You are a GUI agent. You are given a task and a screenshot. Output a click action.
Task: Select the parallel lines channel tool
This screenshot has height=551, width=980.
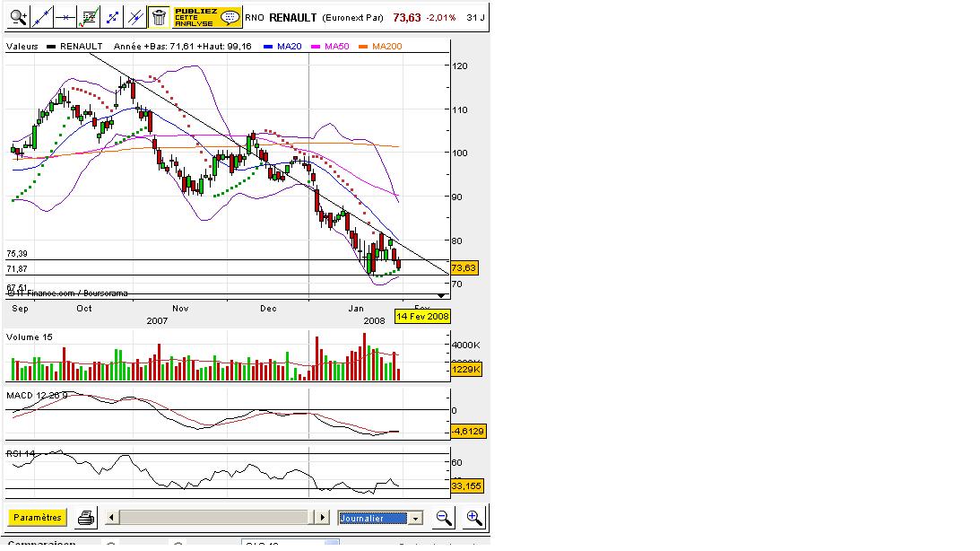click(x=135, y=18)
